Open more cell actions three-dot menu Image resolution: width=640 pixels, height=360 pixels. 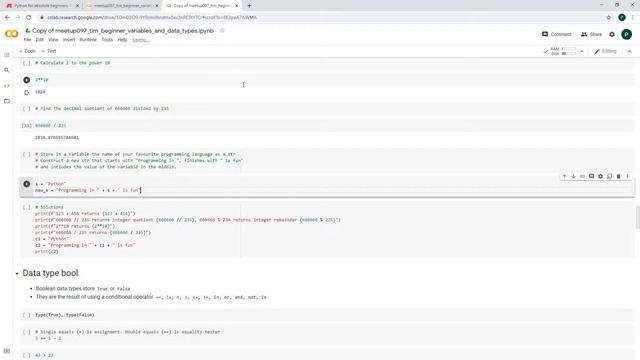[627, 176]
